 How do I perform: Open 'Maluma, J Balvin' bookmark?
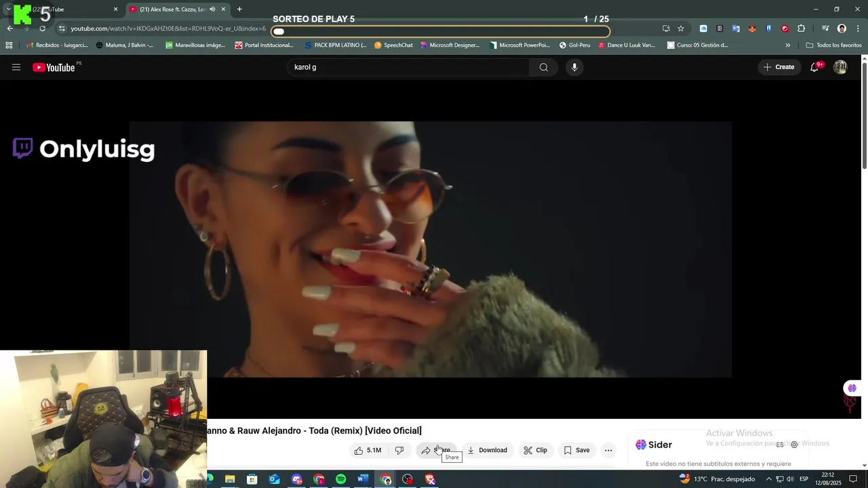pyautogui.click(x=125, y=45)
